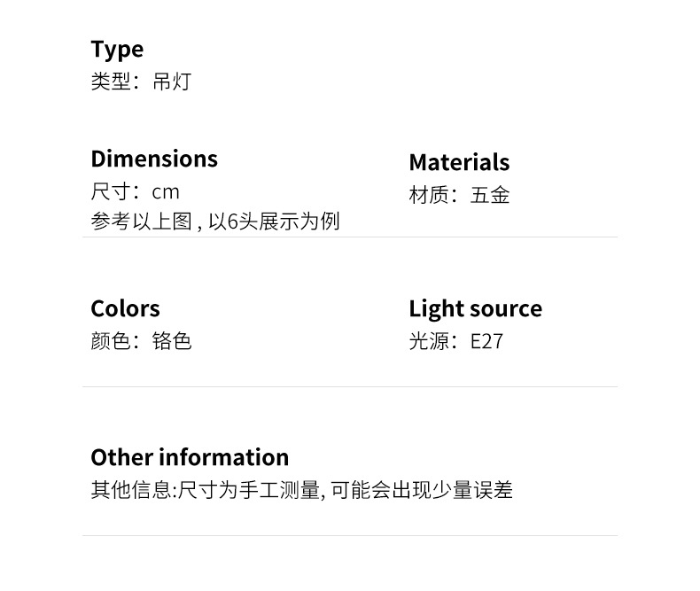Click the cm unit value
Image resolution: width=700 pixels, height=591 pixels.
coord(166,192)
